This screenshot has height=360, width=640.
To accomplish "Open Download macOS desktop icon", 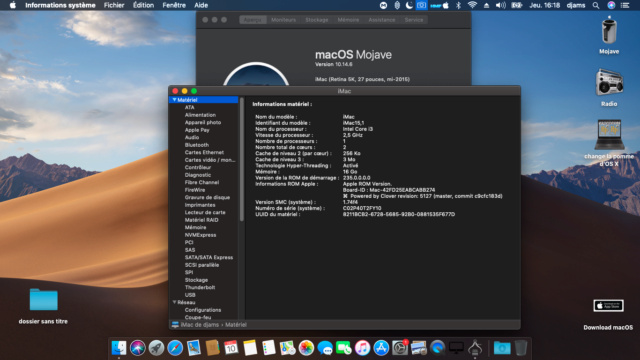I will click(x=608, y=306).
